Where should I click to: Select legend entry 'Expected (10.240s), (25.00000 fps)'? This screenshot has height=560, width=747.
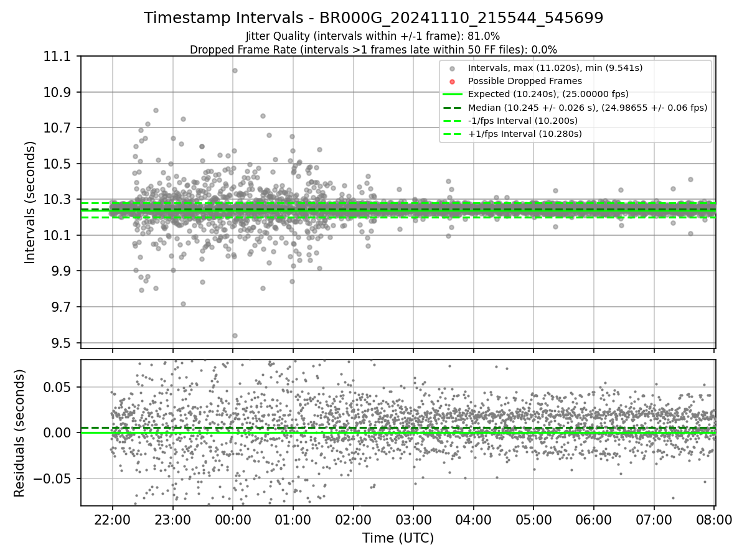click(x=548, y=94)
